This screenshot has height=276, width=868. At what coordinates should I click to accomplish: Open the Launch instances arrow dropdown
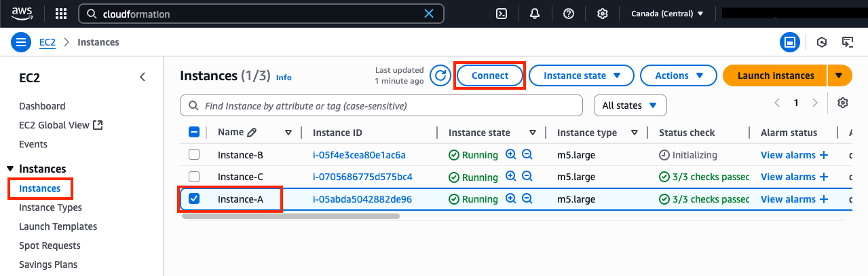point(839,75)
